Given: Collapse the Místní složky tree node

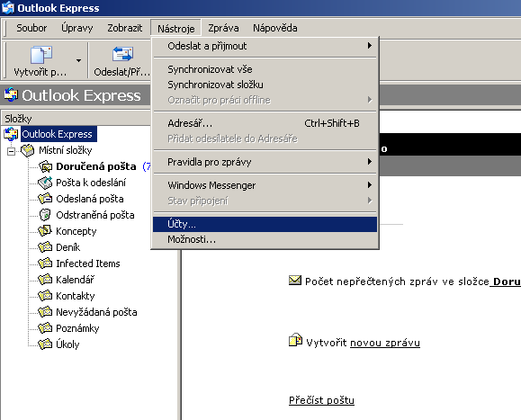Looking at the screenshot, I should click(12, 151).
